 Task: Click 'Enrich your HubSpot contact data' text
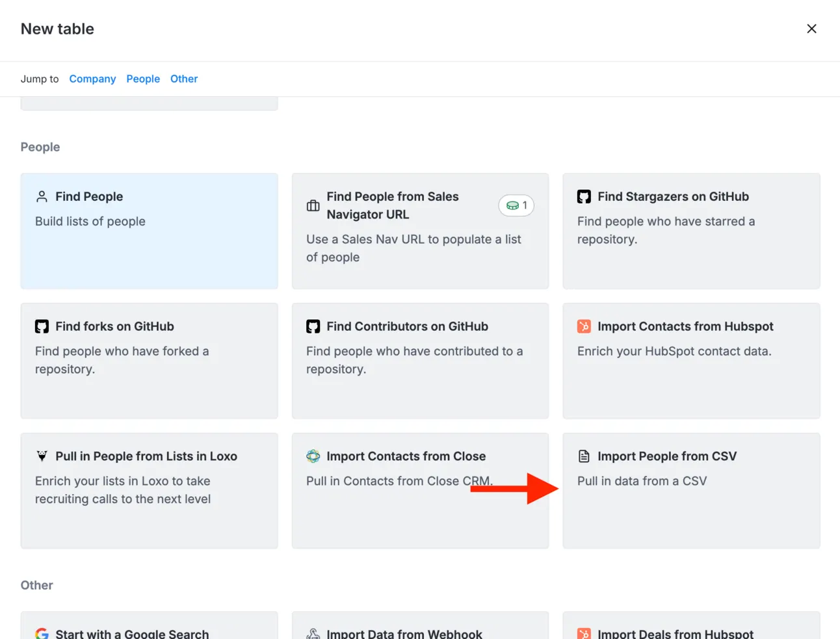(674, 351)
